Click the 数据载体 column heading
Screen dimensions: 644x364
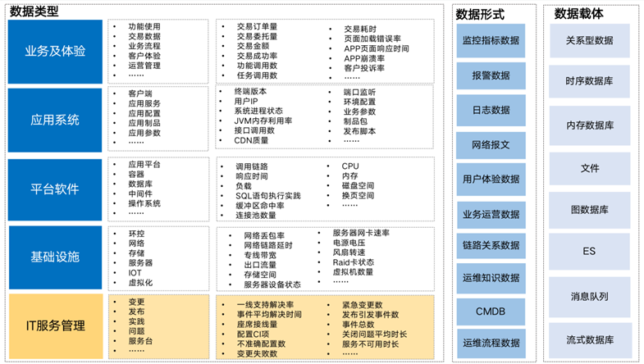click(x=578, y=14)
